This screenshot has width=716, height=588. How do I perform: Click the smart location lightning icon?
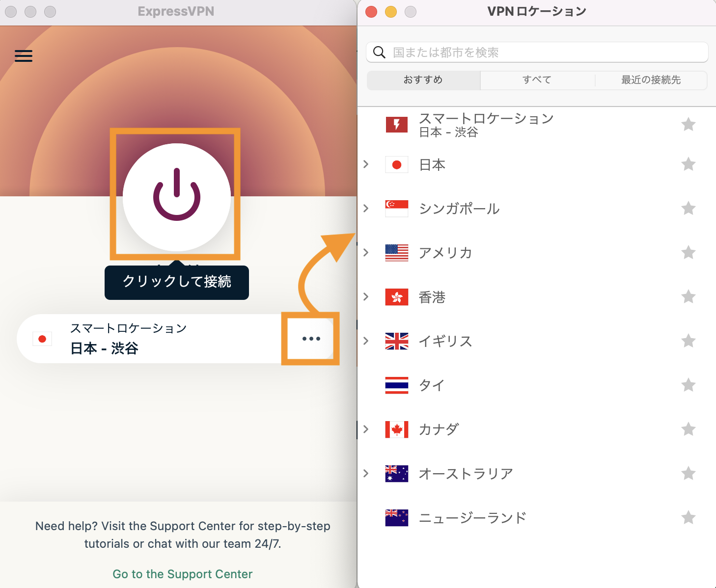coord(397,125)
